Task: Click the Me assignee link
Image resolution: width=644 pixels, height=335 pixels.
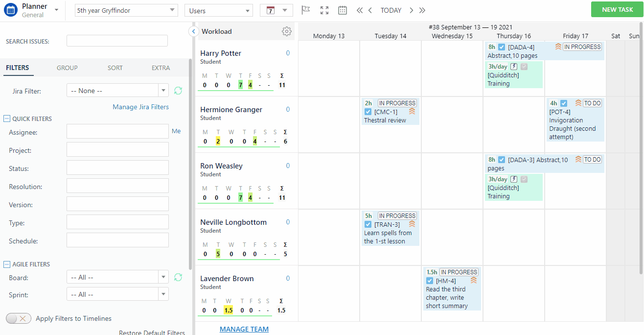Action: 176,131
